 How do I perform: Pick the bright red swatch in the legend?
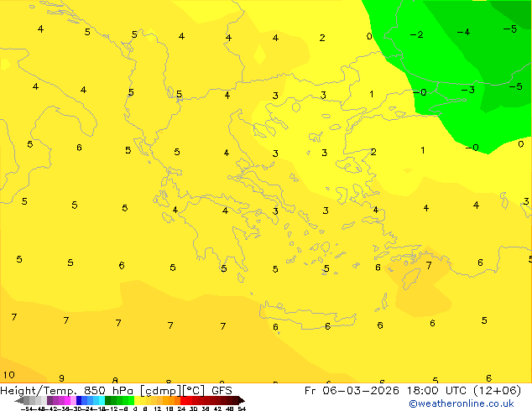(183, 400)
